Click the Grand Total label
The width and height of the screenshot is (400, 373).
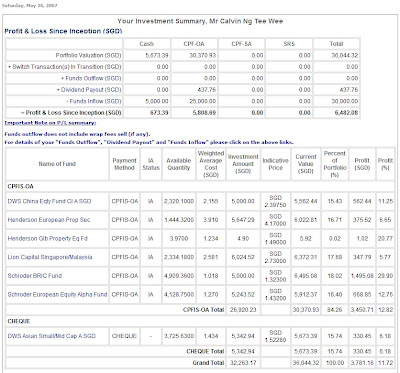[x=208, y=363]
